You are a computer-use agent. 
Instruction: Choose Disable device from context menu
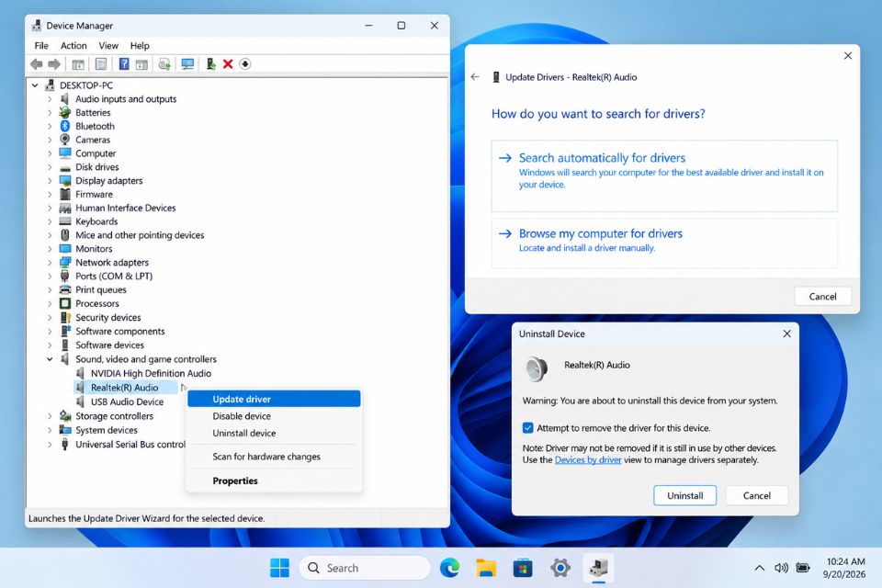tap(274, 416)
